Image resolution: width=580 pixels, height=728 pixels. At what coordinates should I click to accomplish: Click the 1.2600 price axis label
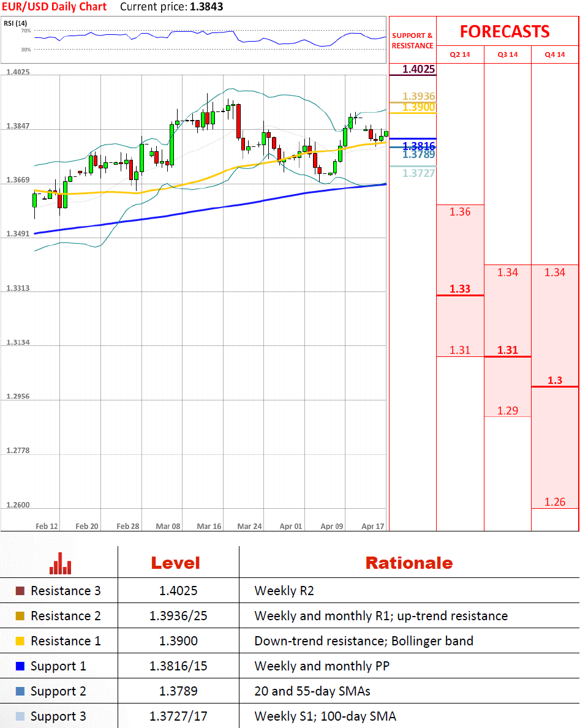[x=18, y=505]
